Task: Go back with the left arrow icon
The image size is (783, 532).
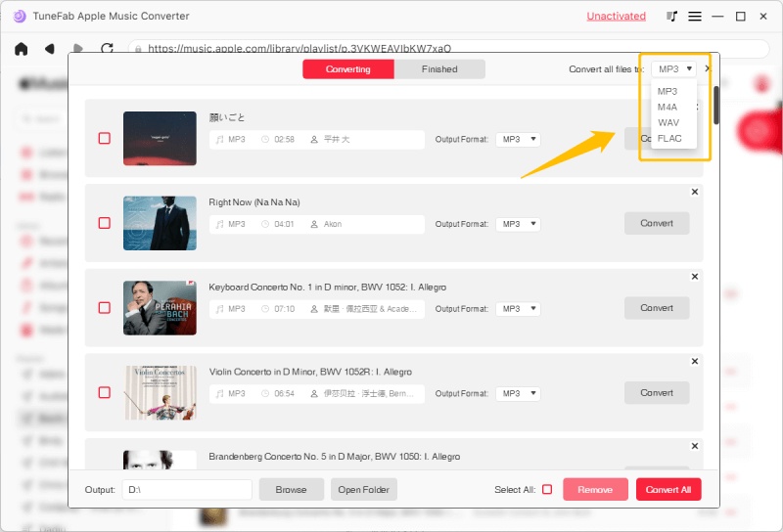Action: tap(49, 48)
